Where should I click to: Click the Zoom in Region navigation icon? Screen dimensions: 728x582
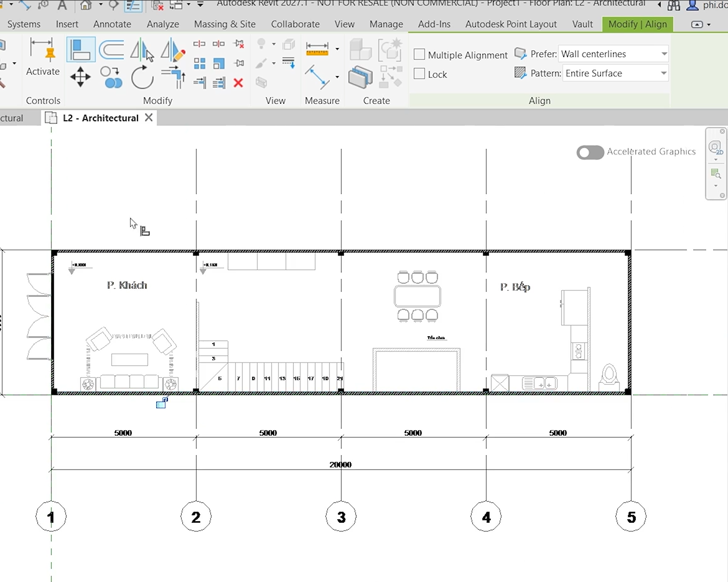[x=716, y=174]
